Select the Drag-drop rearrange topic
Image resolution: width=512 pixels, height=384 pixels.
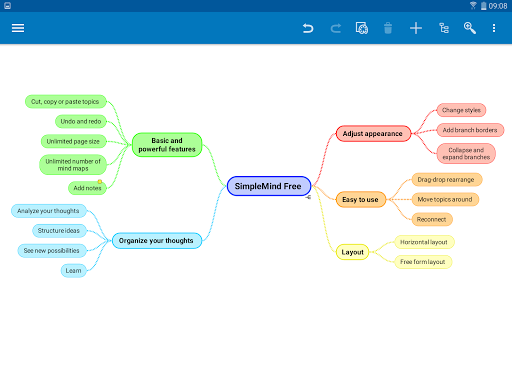(x=446, y=180)
